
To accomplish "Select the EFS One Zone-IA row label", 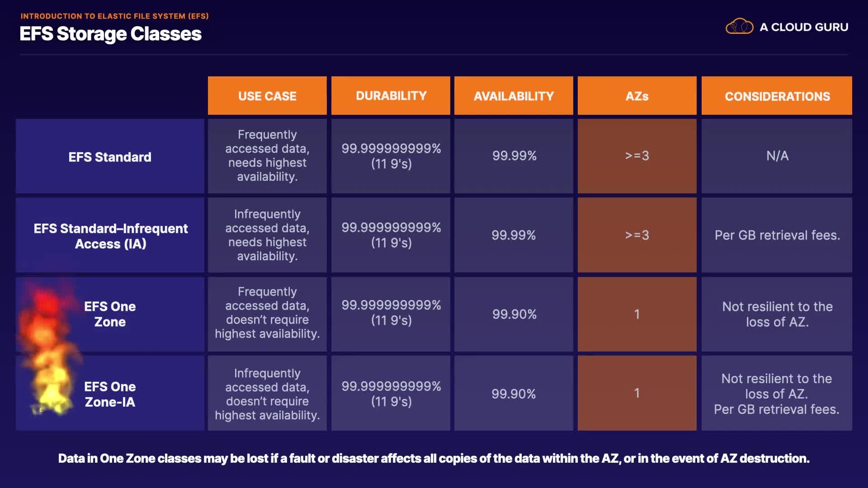I will pos(110,394).
